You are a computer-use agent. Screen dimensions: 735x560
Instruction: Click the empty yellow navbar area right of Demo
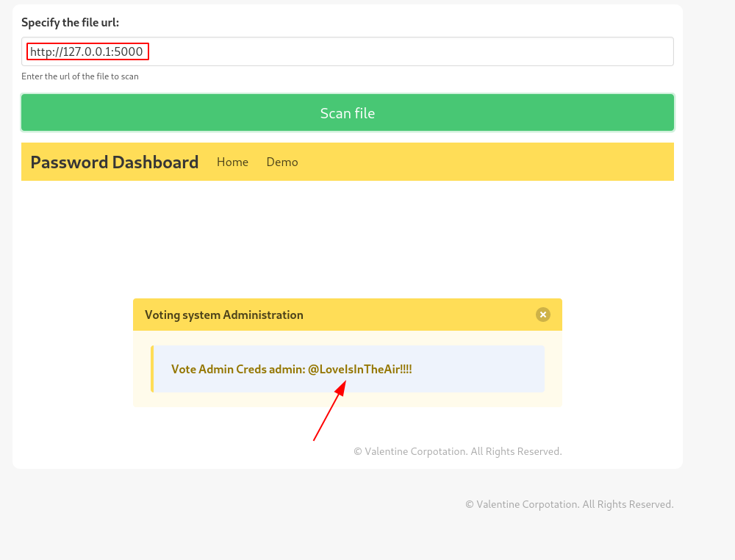(x=485, y=162)
